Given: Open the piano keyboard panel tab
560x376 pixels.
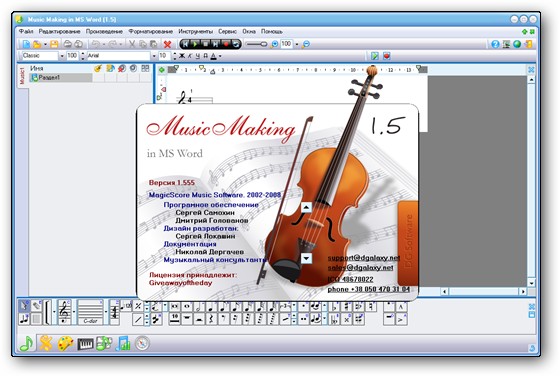Looking at the screenshot, I should tap(85, 344).
